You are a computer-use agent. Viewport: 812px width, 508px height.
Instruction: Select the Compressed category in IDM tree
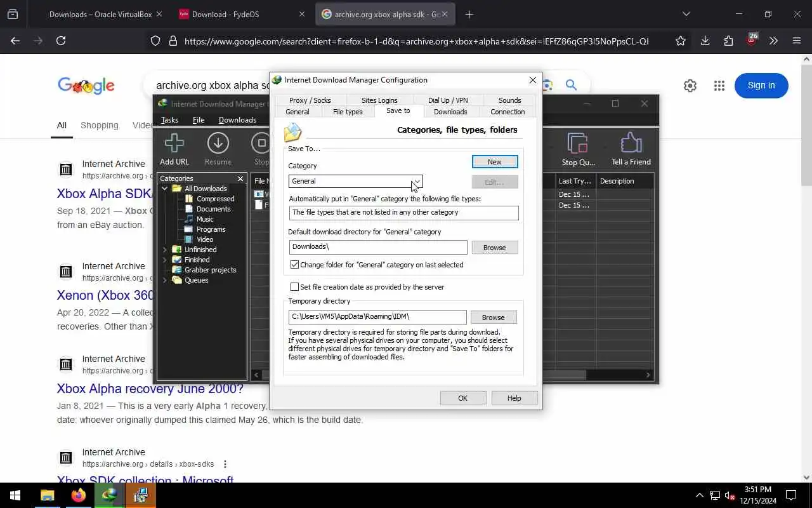pos(215,199)
